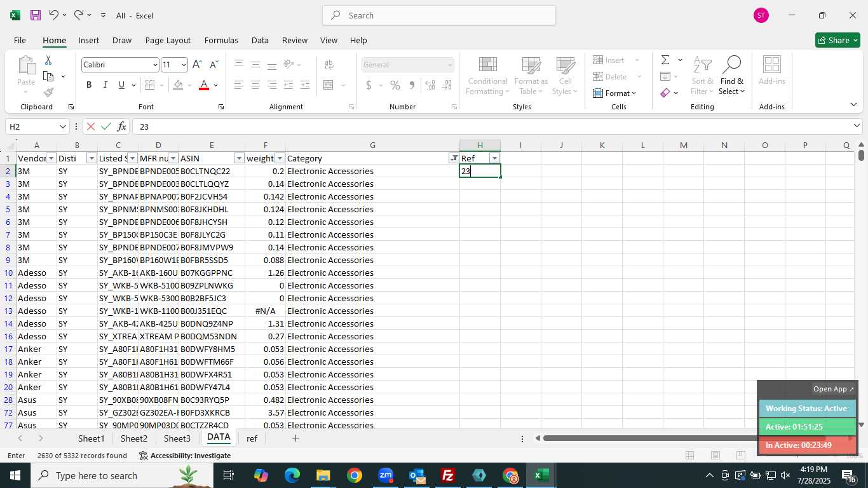Screen dimensions: 868x488
Task: Open the View ribbon tab
Action: click(329, 40)
